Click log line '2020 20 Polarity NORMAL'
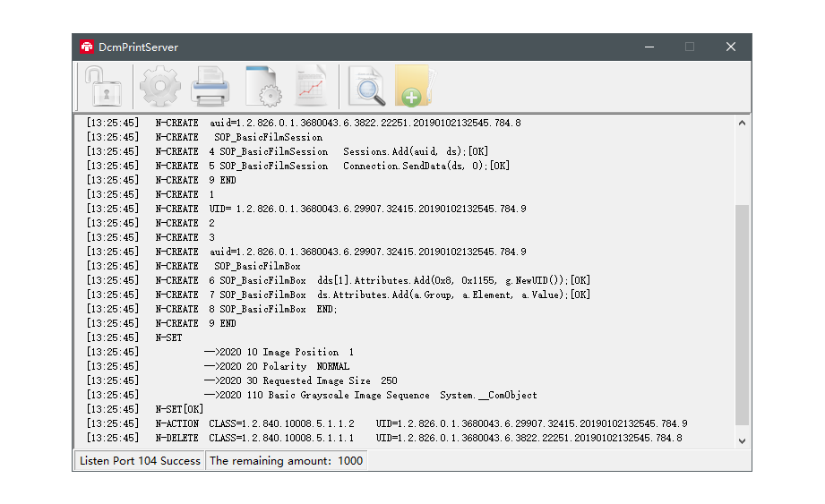 click(218, 366)
